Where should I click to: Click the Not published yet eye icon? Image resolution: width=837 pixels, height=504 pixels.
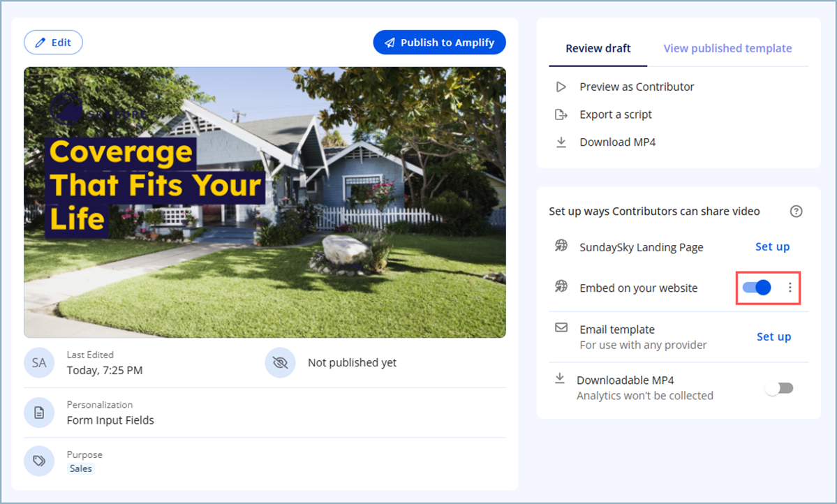click(x=280, y=363)
